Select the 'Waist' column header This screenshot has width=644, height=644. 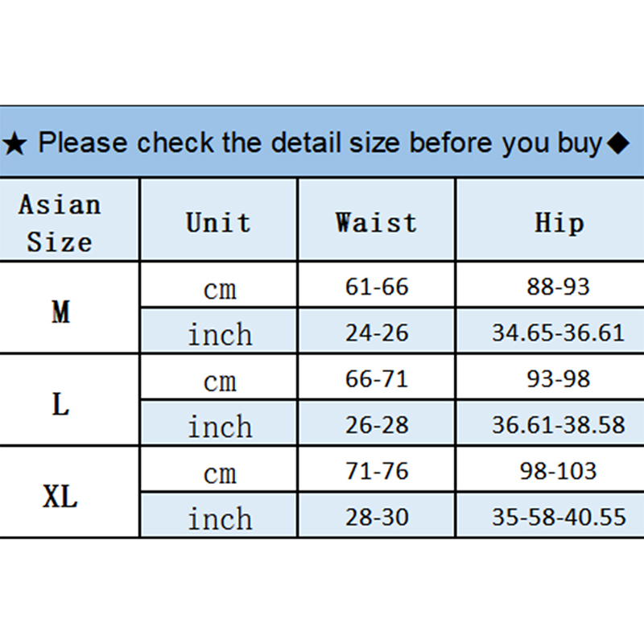click(x=377, y=221)
